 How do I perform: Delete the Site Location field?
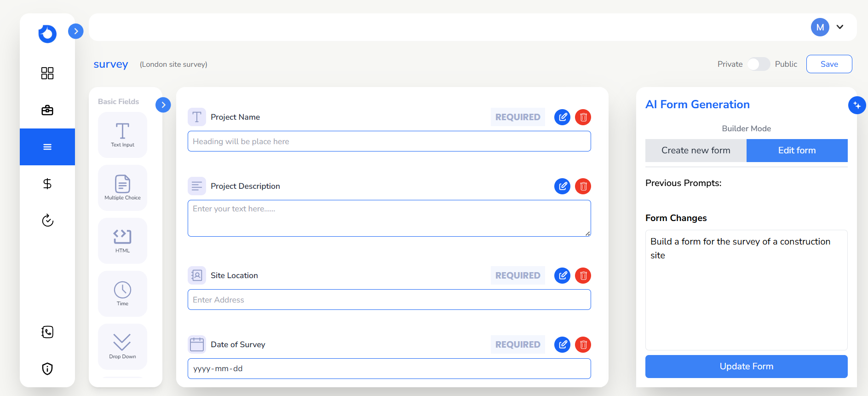(583, 276)
